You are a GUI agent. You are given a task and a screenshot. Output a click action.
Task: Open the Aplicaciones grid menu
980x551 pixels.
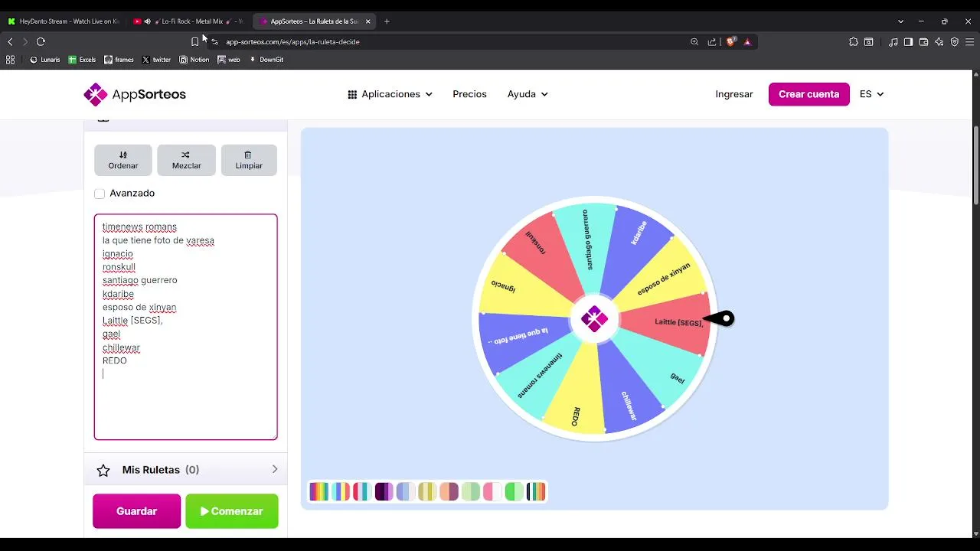point(390,94)
